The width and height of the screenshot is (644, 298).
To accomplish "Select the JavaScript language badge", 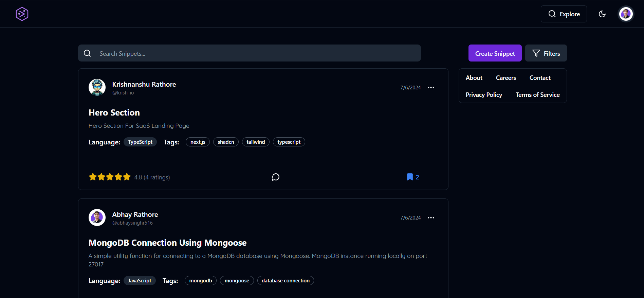I will [140, 281].
